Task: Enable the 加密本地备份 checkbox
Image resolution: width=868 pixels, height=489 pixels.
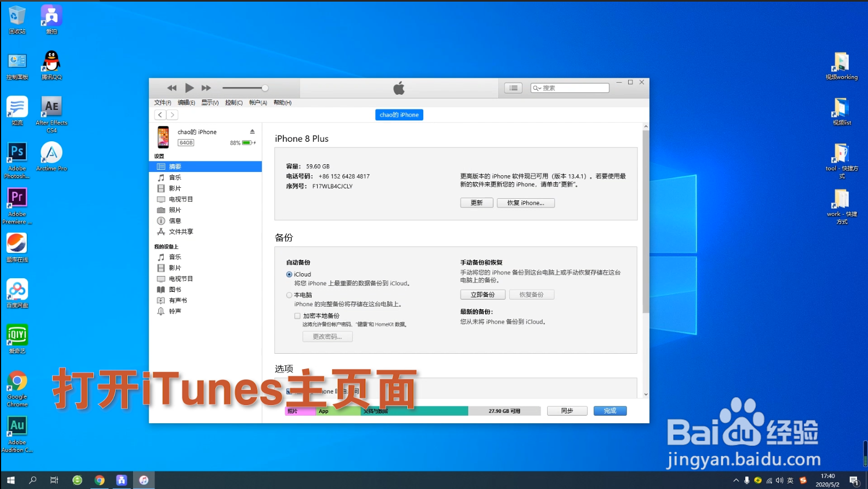Action: (297, 316)
